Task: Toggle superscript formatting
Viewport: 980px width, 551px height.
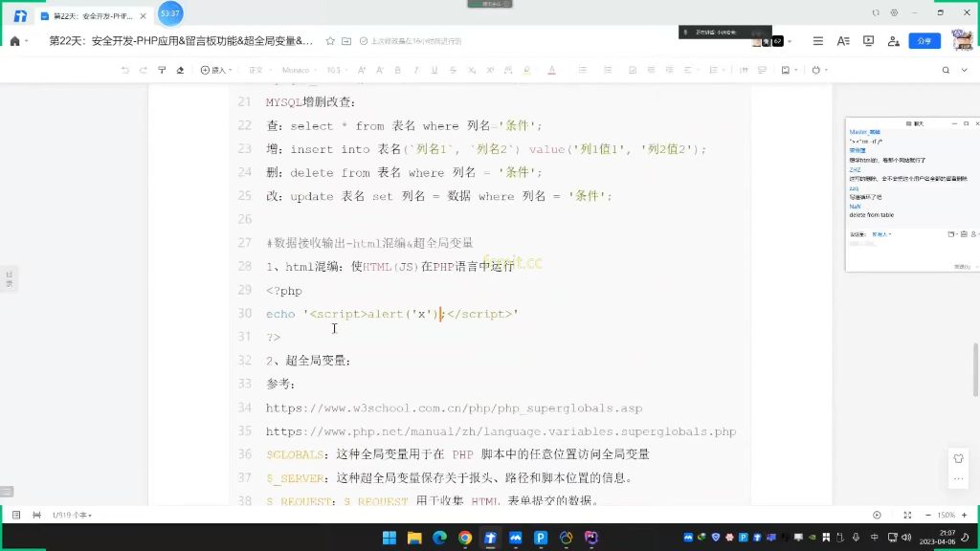Action: pos(490,70)
